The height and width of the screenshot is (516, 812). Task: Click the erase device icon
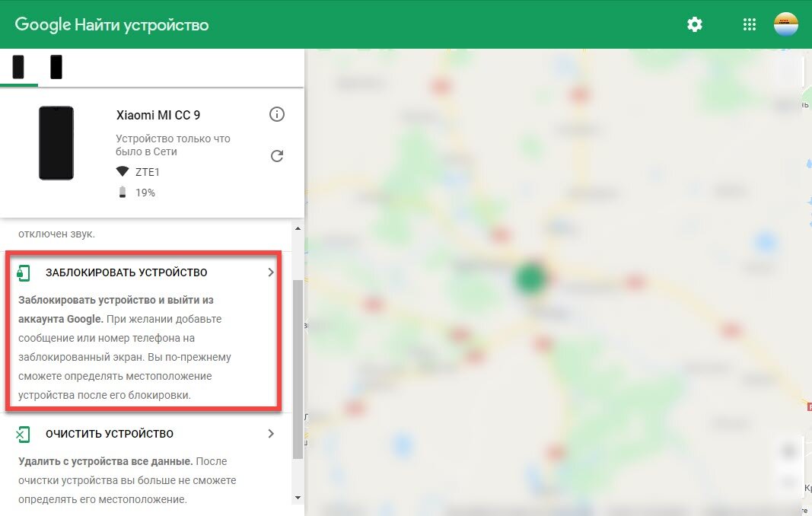coord(23,434)
